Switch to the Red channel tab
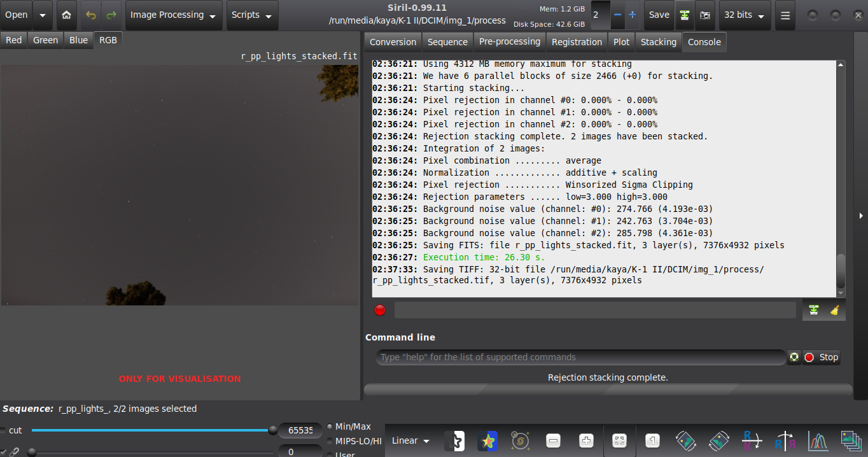 tap(13, 40)
